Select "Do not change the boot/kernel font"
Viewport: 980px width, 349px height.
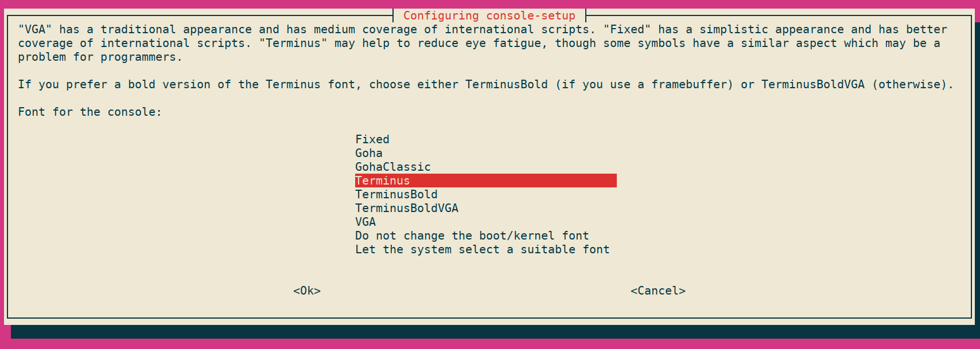(x=472, y=236)
